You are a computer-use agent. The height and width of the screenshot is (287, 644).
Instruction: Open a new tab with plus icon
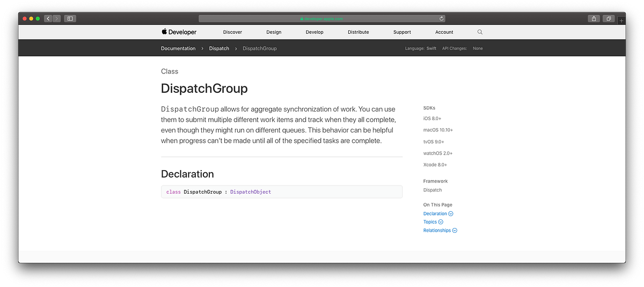click(x=621, y=20)
